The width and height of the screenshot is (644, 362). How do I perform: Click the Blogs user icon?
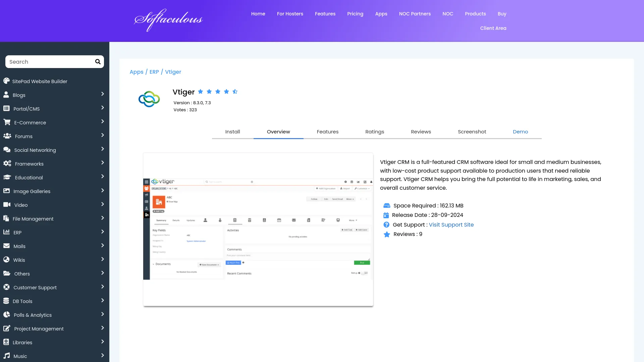point(6,95)
